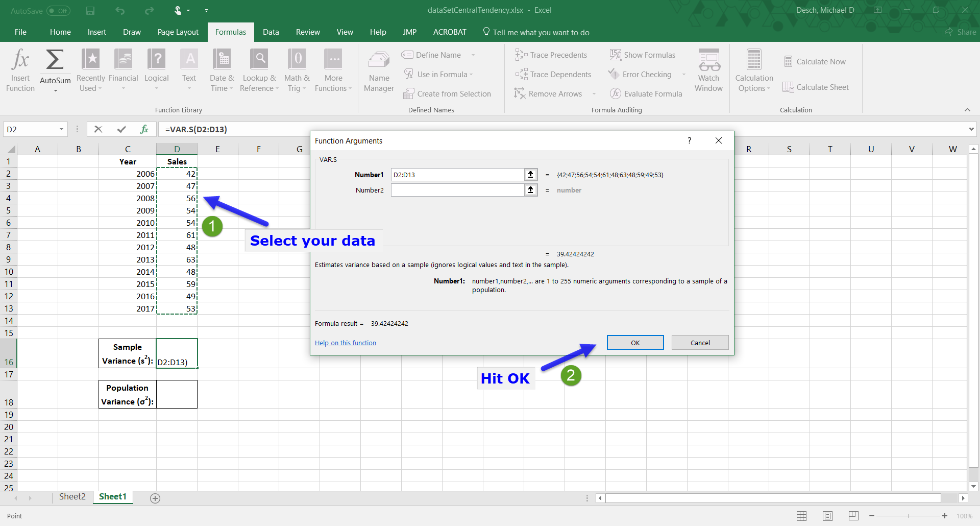This screenshot has width=980, height=526.
Task: Switch to Normal view in status bar
Action: pos(801,516)
